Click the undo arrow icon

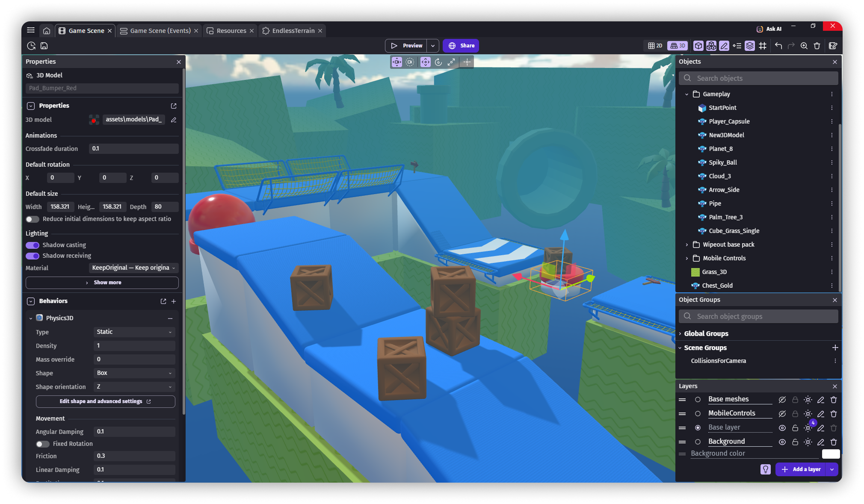click(778, 46)
